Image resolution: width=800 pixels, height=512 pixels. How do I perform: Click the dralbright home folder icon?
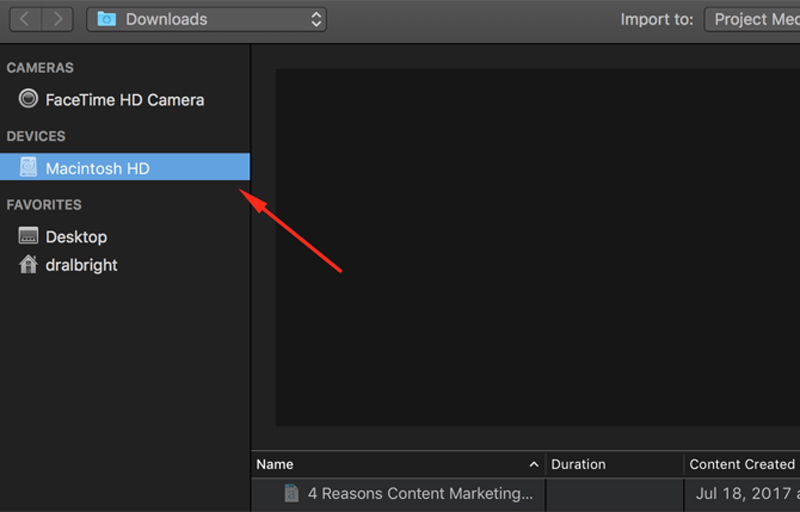click(x=28, y=265)
